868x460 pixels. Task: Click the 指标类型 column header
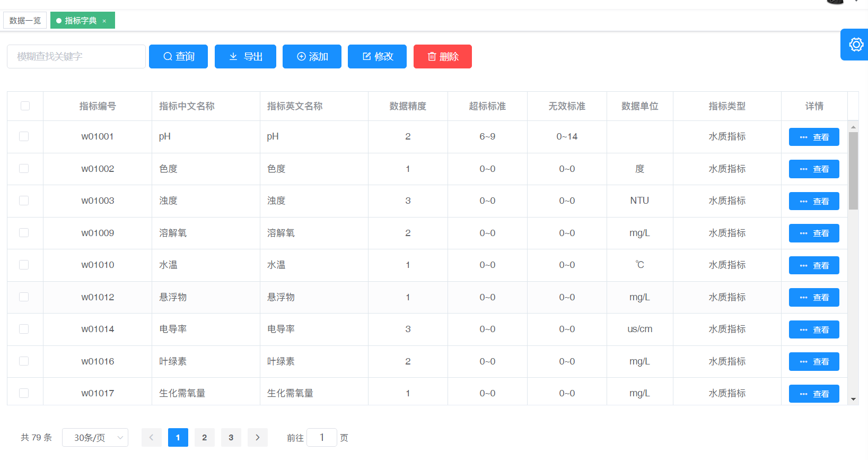727,106
